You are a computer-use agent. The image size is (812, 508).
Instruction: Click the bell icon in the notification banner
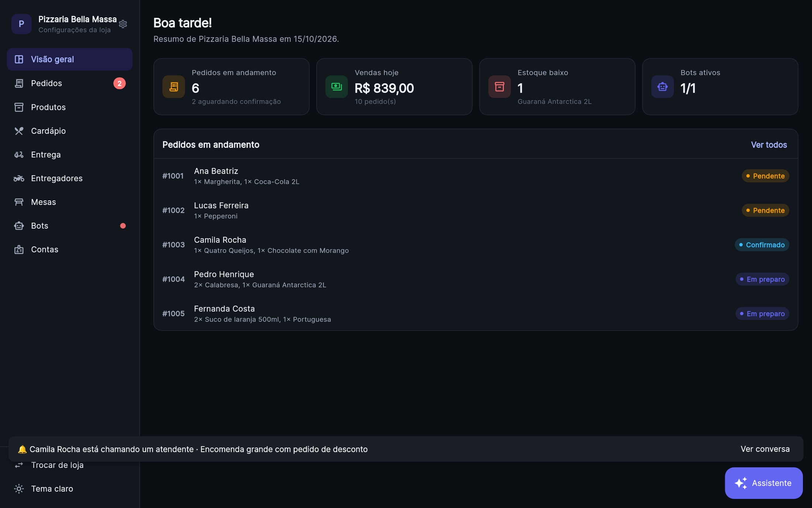(x=22, y=449)
